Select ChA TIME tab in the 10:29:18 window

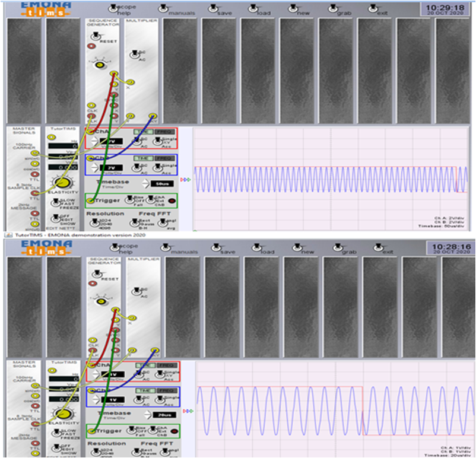(x=143, y=132)
